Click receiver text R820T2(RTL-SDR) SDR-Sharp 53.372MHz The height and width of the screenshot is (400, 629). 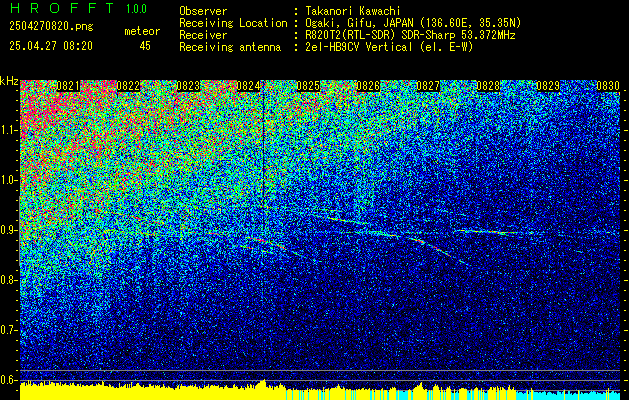tap(410, 35)
